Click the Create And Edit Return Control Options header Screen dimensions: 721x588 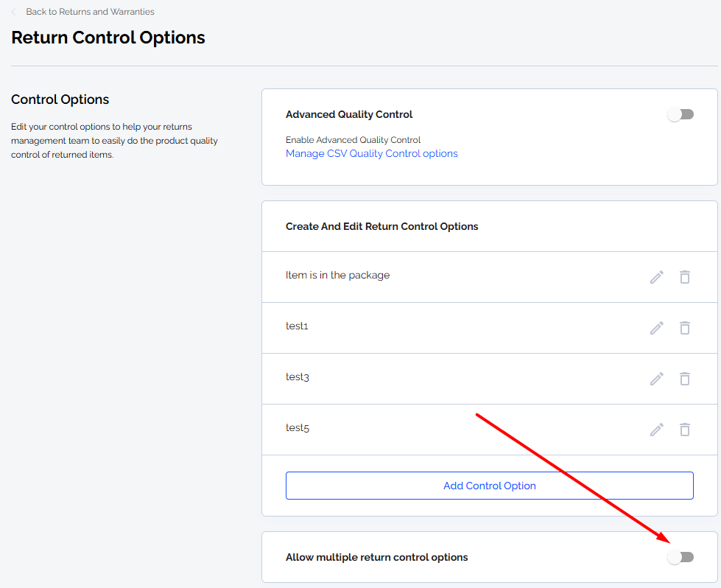click(381, 226)
